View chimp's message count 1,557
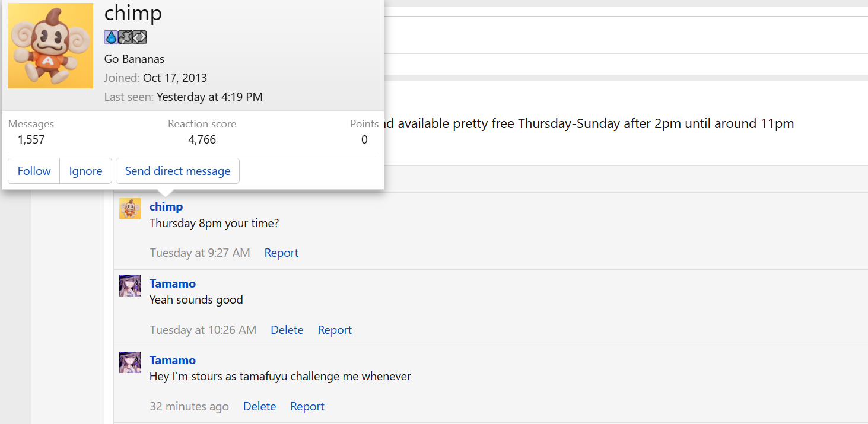The image size is (868, 424). 31,139
